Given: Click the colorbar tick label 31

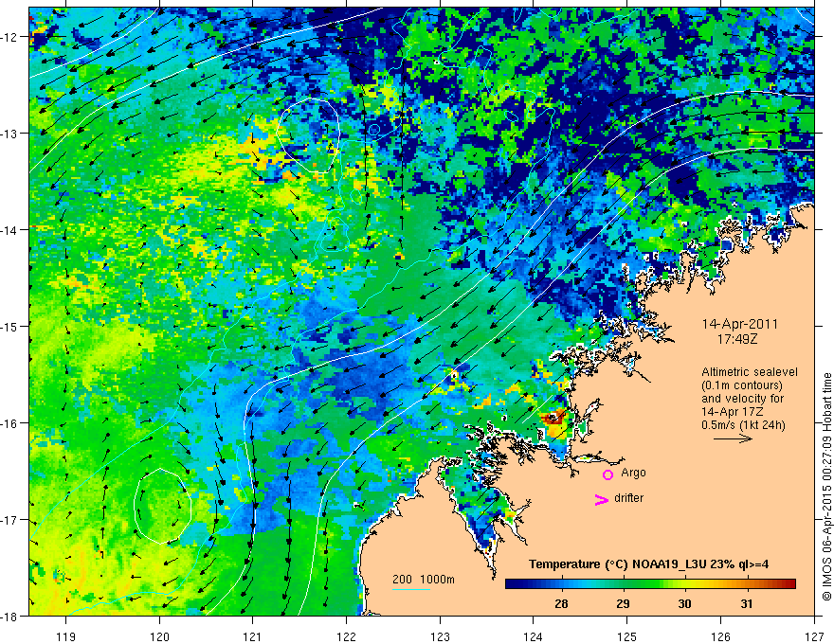Looking at the screenshot, I should (747, 603).
